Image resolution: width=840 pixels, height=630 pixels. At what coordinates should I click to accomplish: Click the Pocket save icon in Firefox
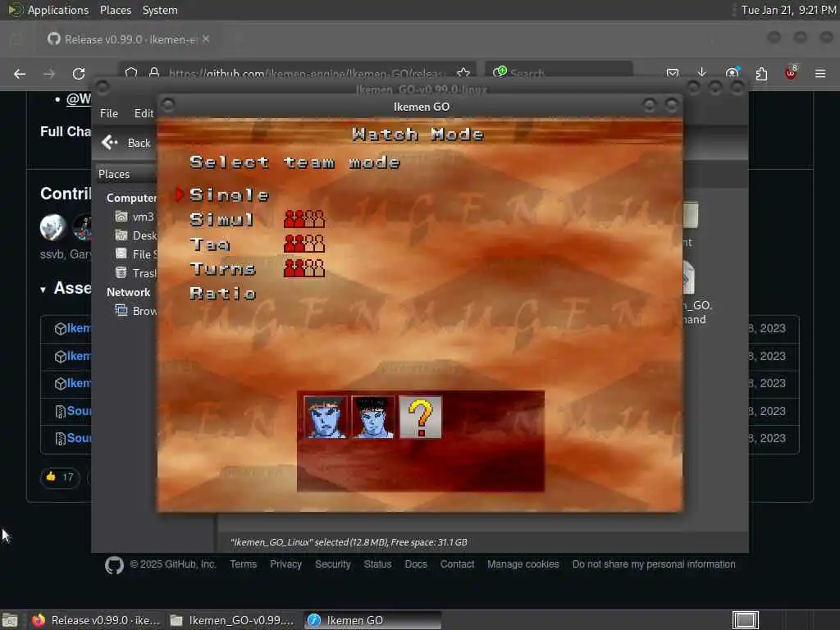(x=673, y=73)
